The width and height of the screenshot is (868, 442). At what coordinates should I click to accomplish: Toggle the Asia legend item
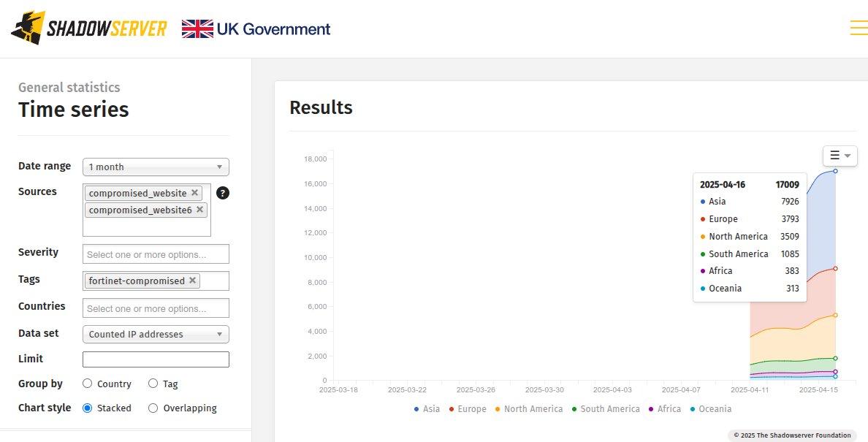(x=426, y=409)
